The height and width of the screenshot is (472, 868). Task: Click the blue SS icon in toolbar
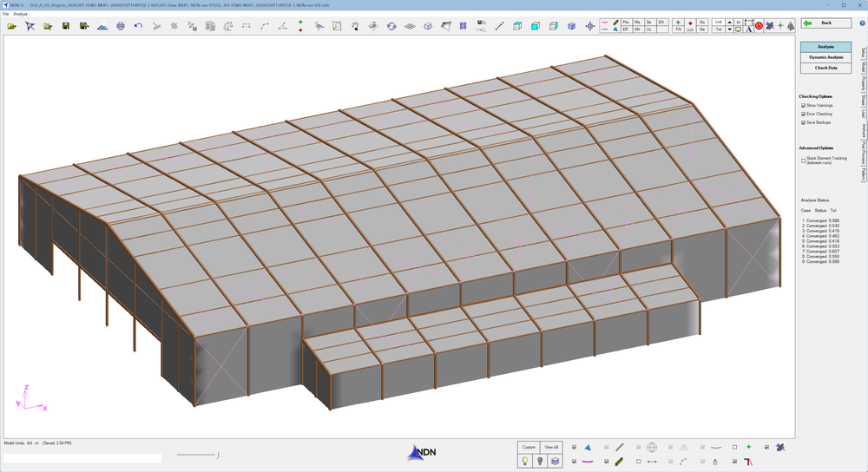(463, 26)
